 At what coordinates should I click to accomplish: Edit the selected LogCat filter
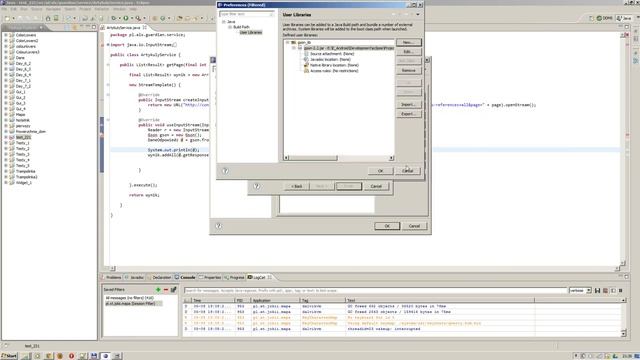click(x=173, y=290)
